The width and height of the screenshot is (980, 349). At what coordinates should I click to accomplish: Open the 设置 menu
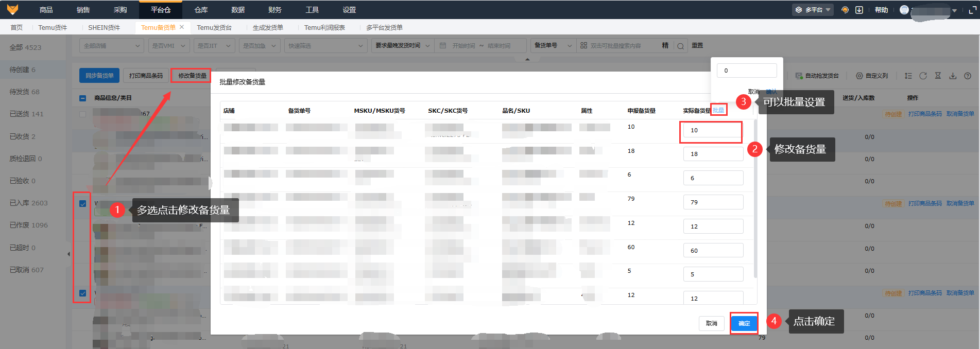coord(349,10)
